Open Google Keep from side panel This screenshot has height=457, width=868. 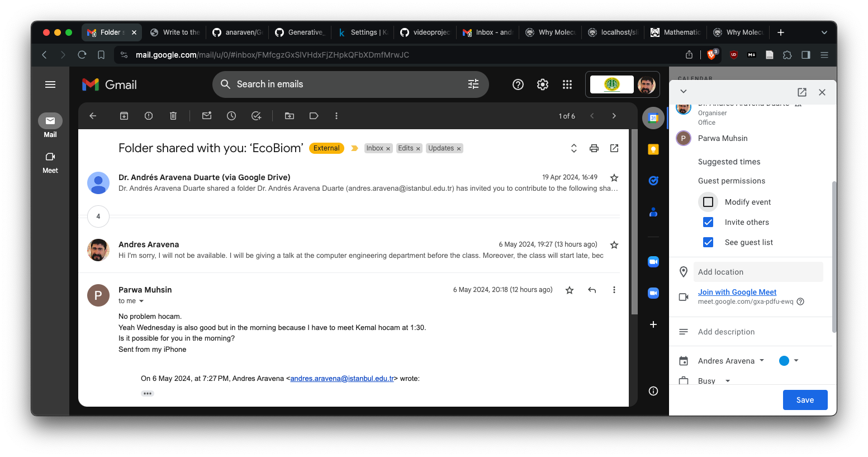coord(653,149)
